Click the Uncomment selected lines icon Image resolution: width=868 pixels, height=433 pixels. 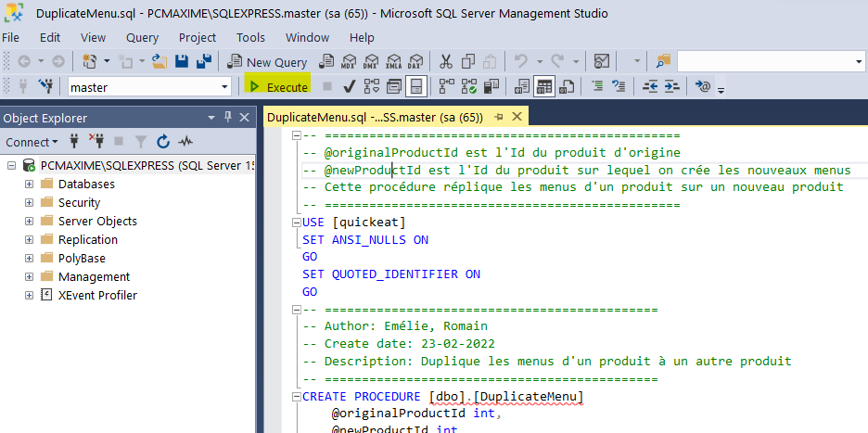click(619, 86)
